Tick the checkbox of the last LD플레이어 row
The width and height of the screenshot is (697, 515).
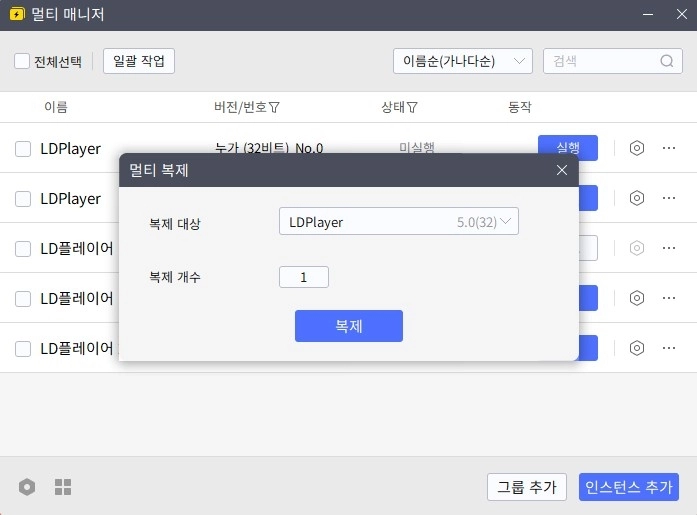point(23,349)
